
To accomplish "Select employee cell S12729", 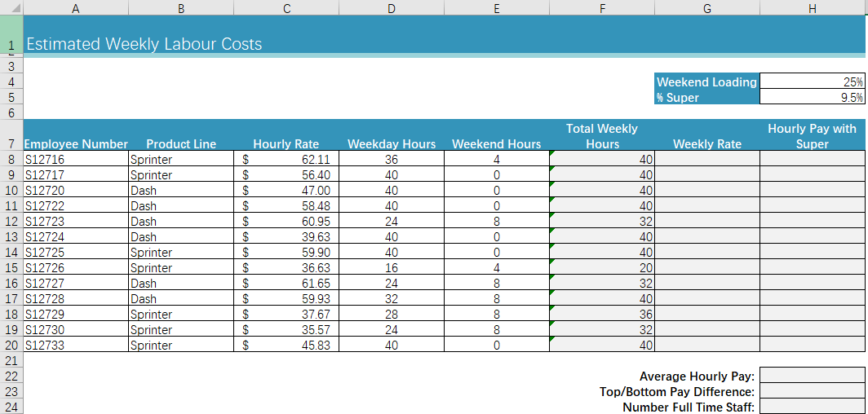I will coord(76,314).
